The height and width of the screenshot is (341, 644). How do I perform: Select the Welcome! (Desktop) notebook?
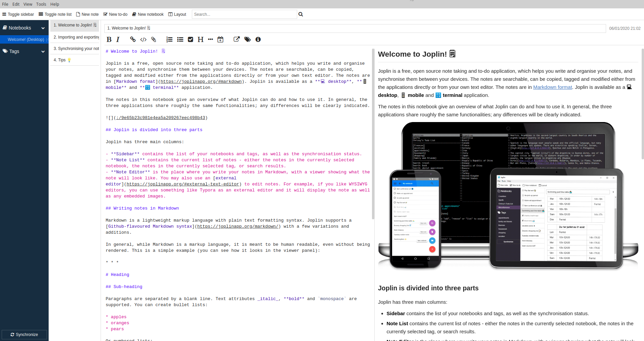[24, 40]
